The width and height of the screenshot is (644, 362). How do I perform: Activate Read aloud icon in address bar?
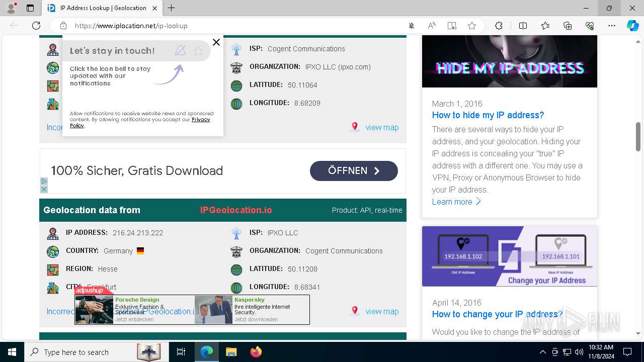point(432,26)
